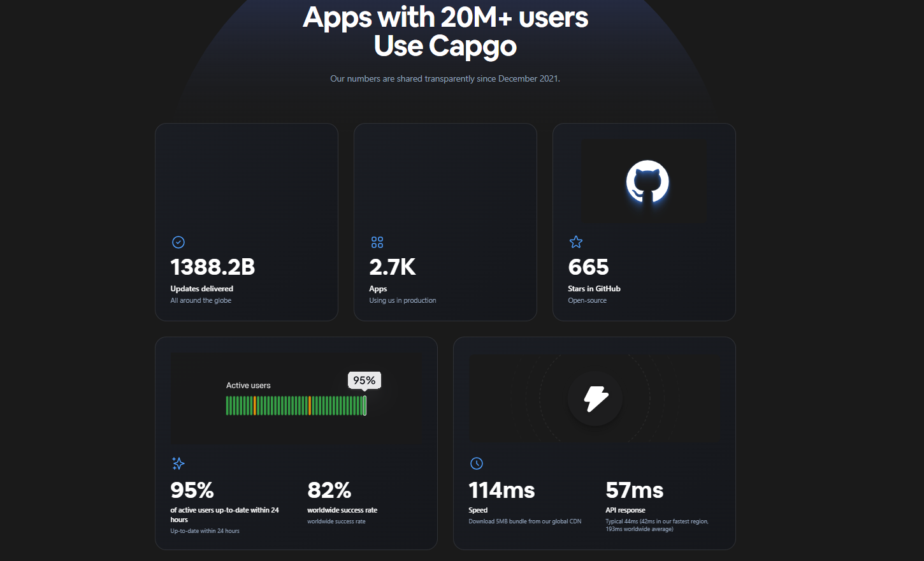Image resolution: width=924 pixels, height=561 pixels.
Task: Click the 95% tooltip badge
Action: click(x=364, y=380)
